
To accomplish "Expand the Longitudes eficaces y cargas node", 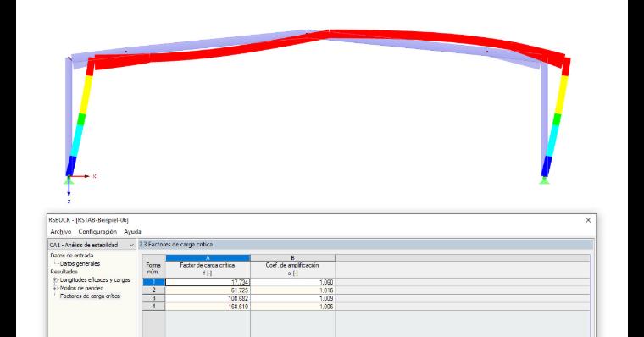I will 54,280.
